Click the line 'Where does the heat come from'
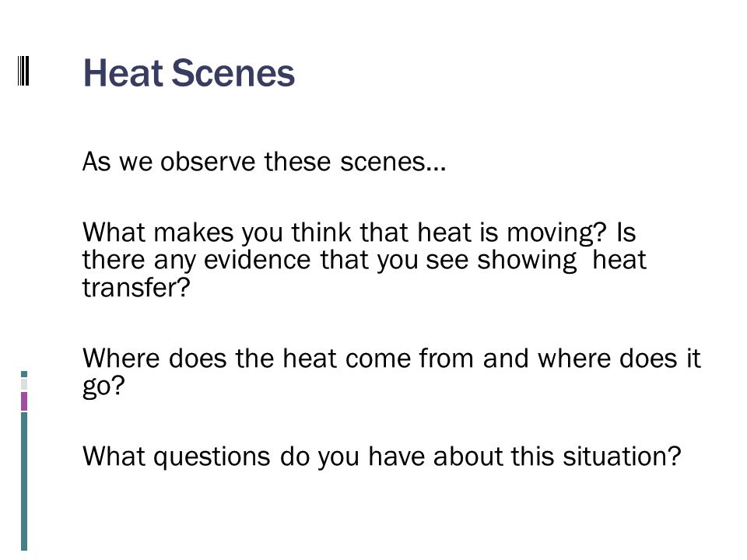 [278, 358]
